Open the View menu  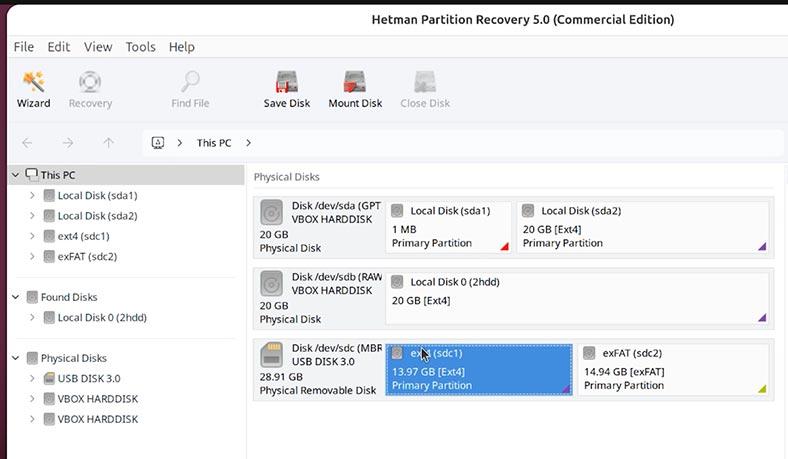tap(98, 47)
